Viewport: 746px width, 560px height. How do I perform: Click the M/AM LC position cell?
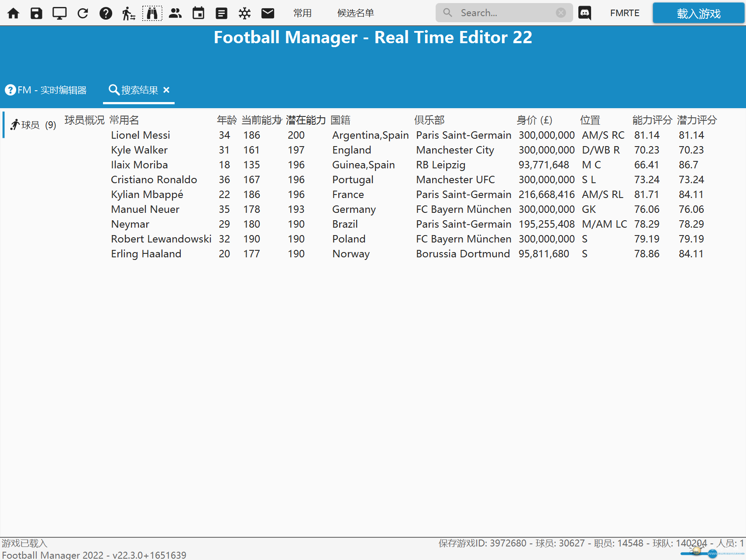[x=604, y=224]
